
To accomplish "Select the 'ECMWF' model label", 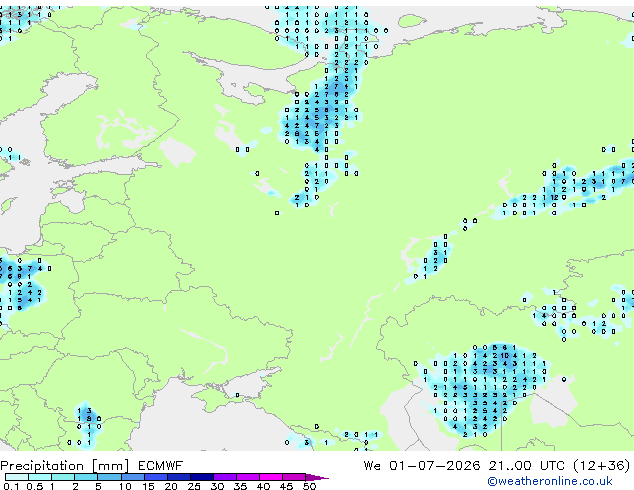I will tap(161, 466).
